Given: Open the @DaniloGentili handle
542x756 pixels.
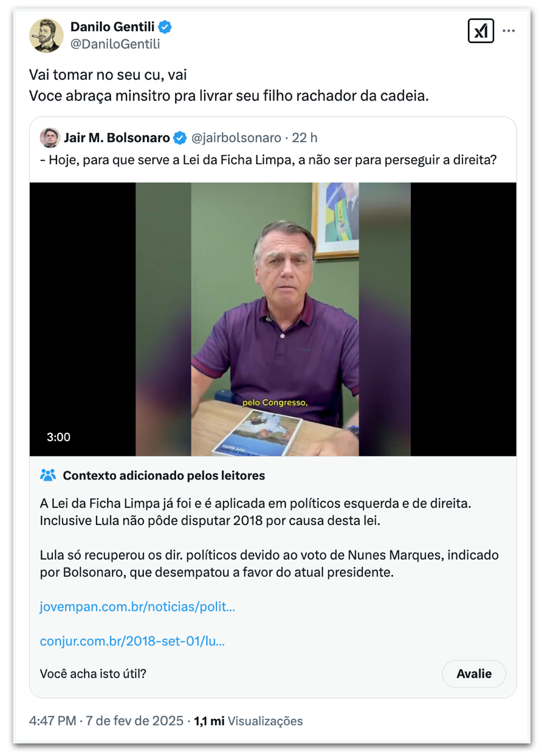Looking at the screenshot, I should [115, 44].
